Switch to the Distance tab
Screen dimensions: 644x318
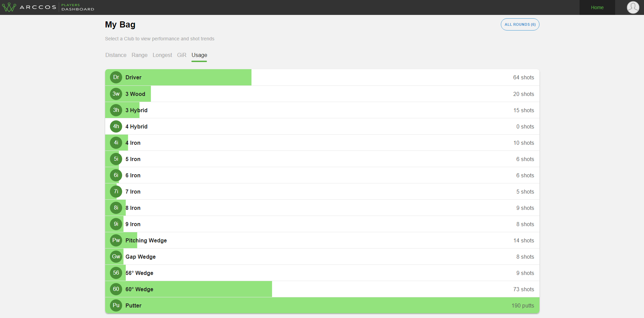pyautogui.click(x=116, y=55)
